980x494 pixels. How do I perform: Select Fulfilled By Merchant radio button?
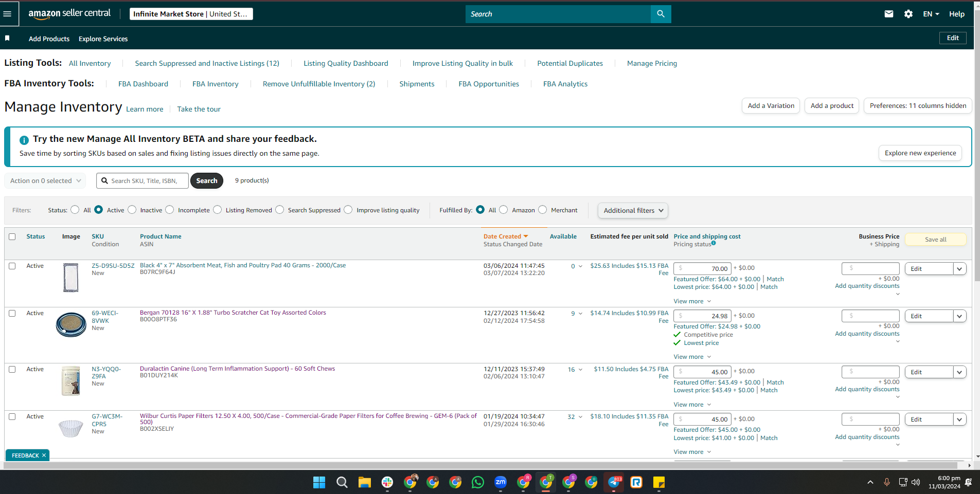[x=543, y=210]
